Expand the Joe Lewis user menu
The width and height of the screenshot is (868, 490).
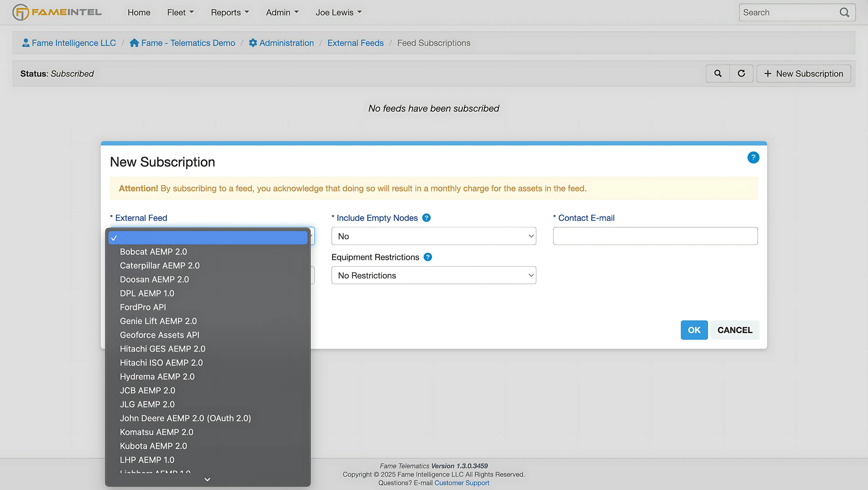coord(338,12)
